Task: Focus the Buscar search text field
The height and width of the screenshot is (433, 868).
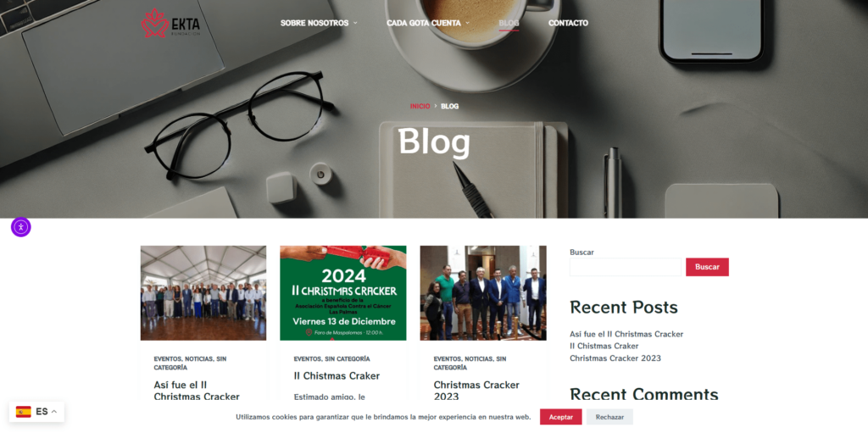Action: tap(626, 267)
